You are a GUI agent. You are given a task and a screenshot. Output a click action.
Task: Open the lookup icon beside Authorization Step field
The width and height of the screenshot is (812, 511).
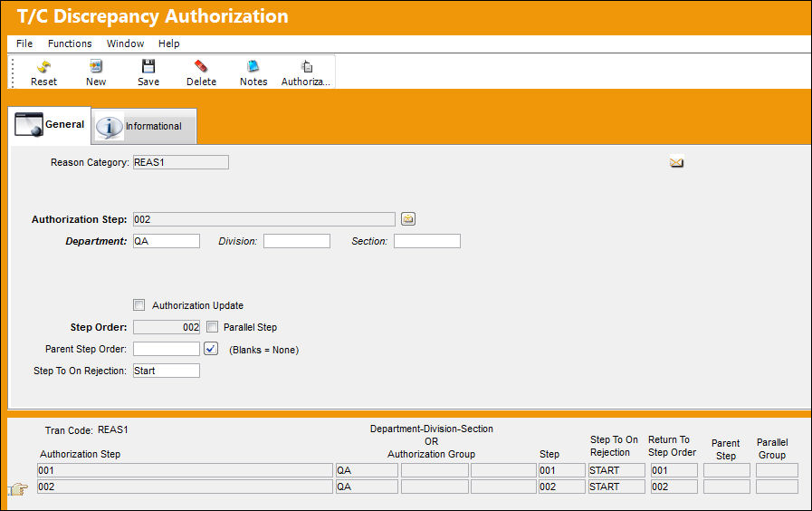(408, 218)
